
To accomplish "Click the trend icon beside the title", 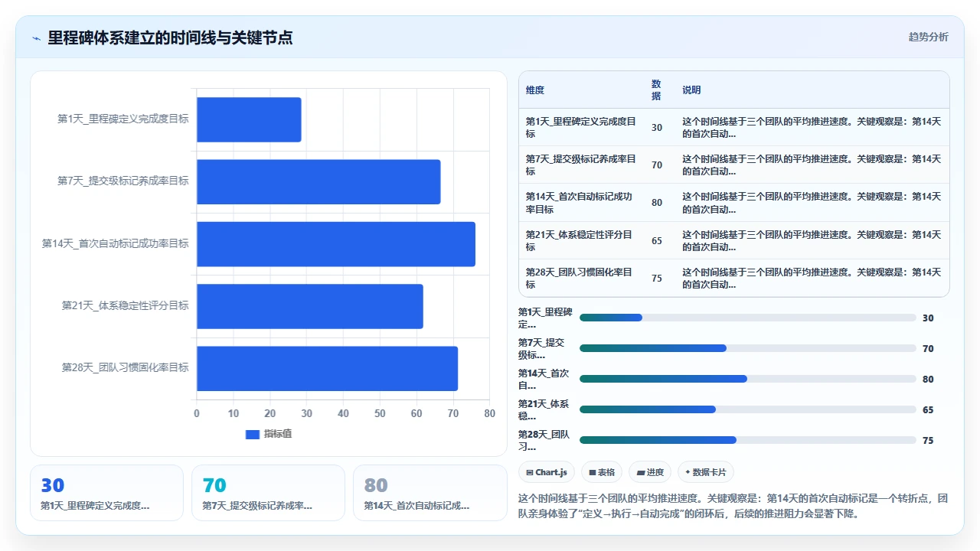I will tap(37, 38).
